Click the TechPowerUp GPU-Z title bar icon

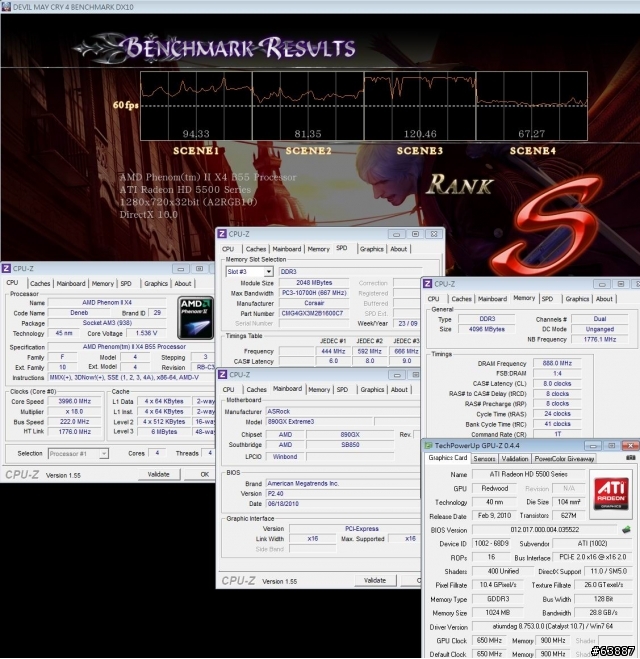point(428,445)
